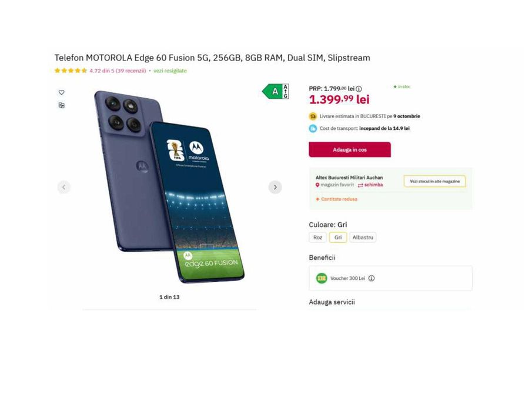Click the five-star rating reviews
Viewport: 532px width, 411px height.
71,71
